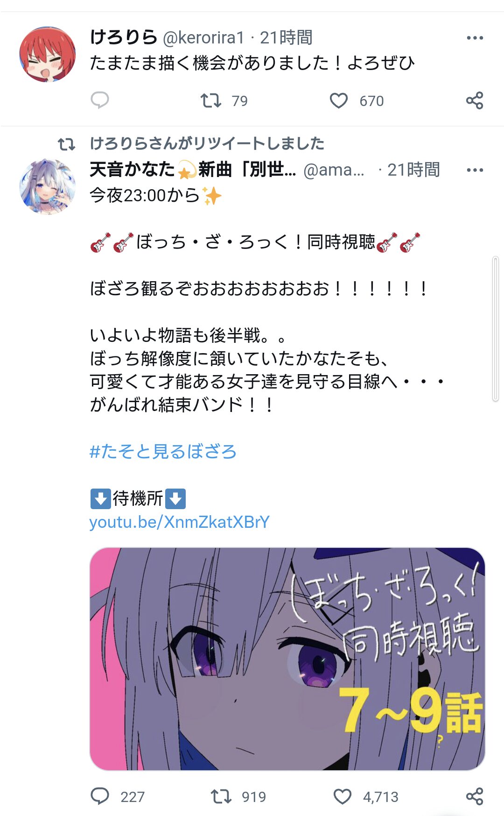Click the けろりらさんがリツイートしました notice
The height and width of the screenshot is (816, 504).
(207, 143)
